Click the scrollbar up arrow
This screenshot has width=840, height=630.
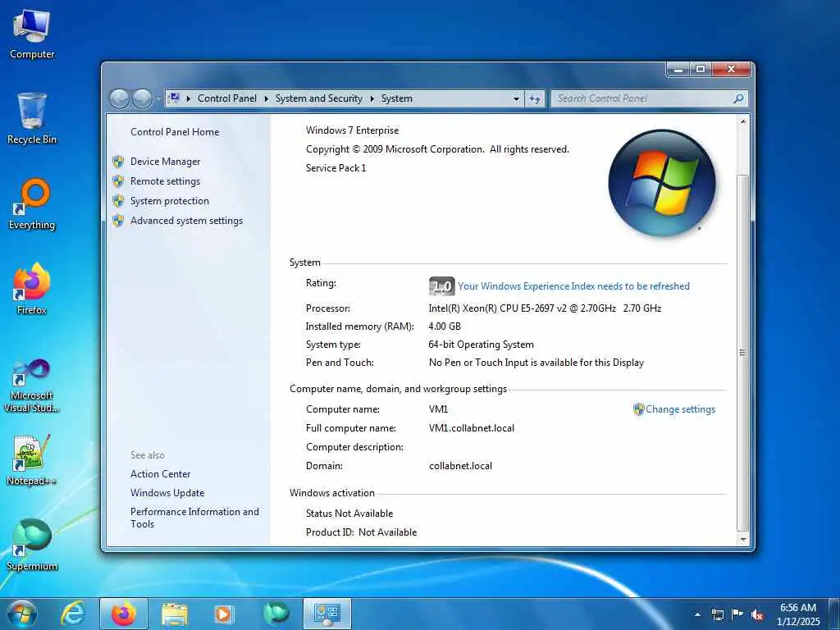(x=743, y=122)
